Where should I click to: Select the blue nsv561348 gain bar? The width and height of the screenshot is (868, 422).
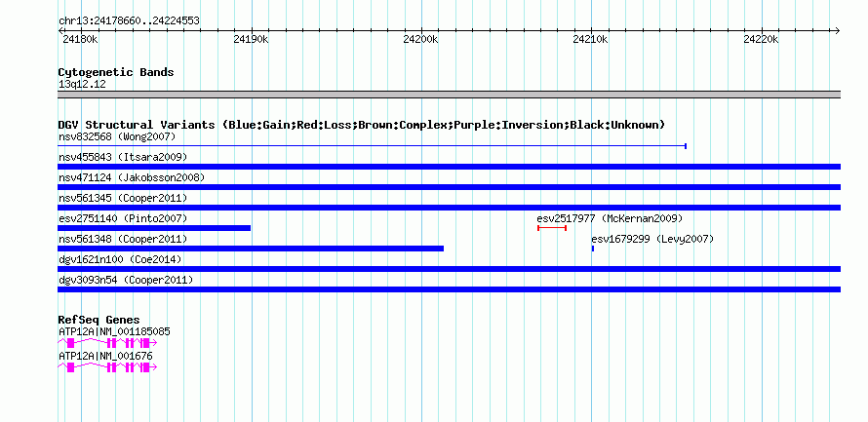pos(251,249)
